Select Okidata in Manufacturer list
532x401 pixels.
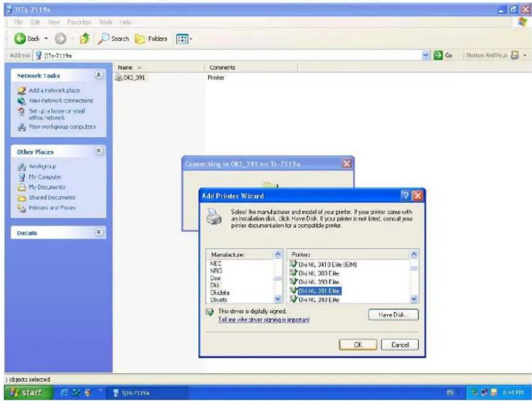pyautogui.click(x=220, y=292)
